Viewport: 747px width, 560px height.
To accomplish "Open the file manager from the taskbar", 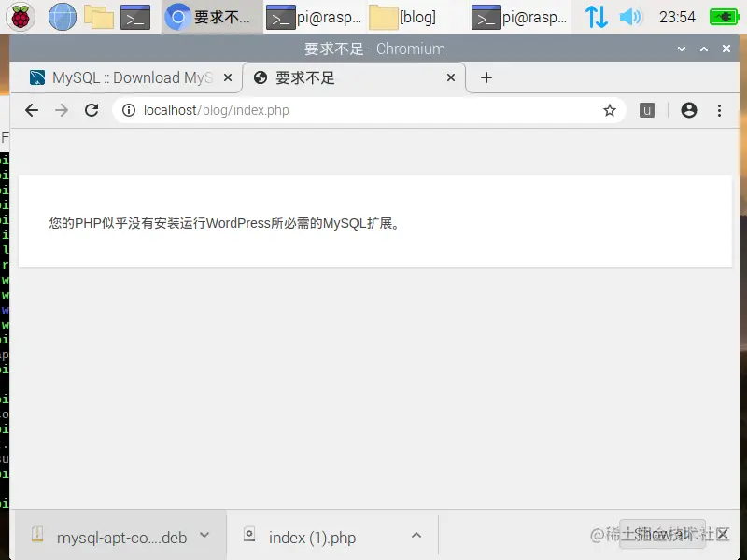I will [x=99, y=17].
